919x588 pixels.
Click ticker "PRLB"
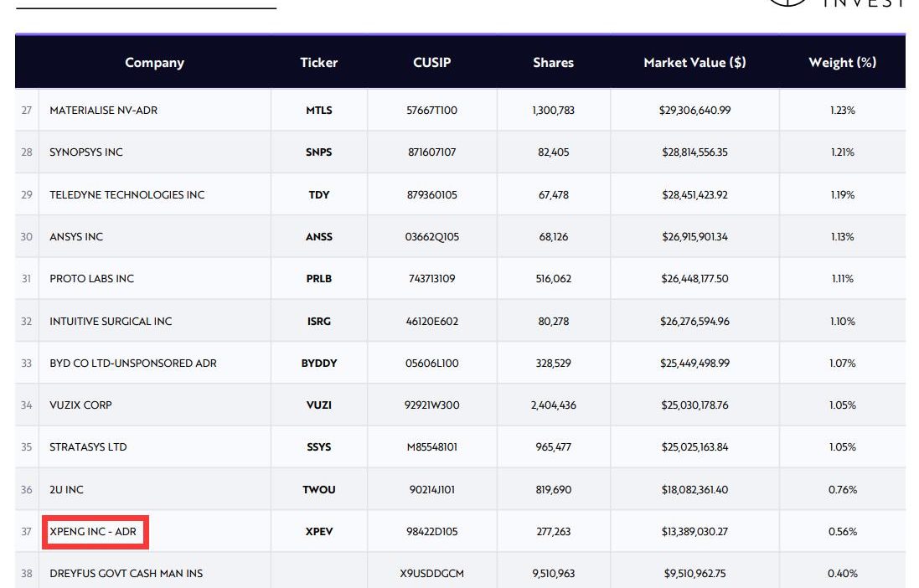pyautogui.click(x=319, y=279)
